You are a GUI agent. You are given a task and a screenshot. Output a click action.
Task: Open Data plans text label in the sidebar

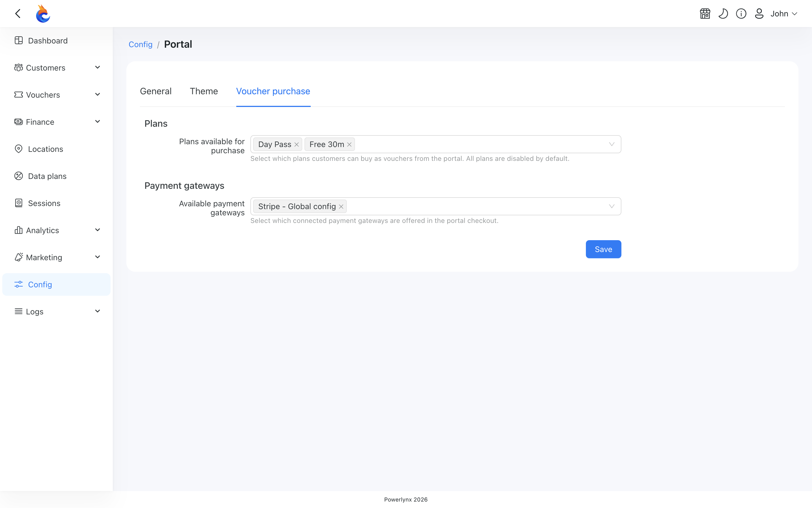pos(47,176)
